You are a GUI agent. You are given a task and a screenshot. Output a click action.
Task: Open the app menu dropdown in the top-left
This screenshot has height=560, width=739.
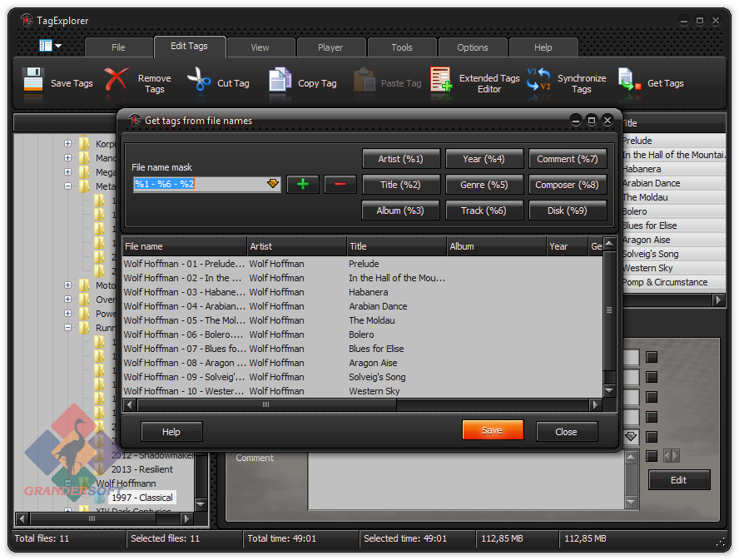click(x=50, y=47)
